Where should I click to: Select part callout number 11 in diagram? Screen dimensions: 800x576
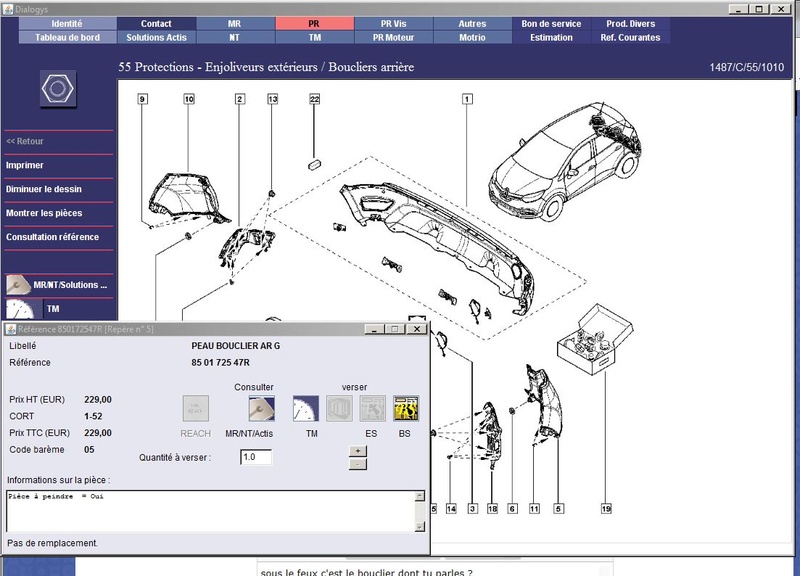click(x=534, y=509)
